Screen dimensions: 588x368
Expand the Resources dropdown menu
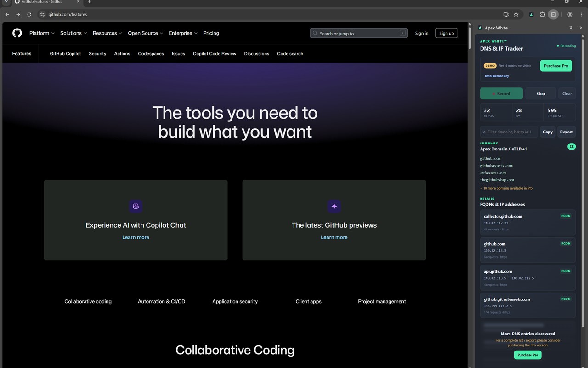click(107, 33)
